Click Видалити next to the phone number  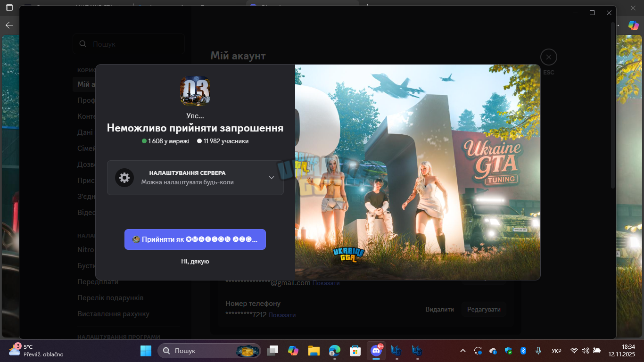click(439, 310)
